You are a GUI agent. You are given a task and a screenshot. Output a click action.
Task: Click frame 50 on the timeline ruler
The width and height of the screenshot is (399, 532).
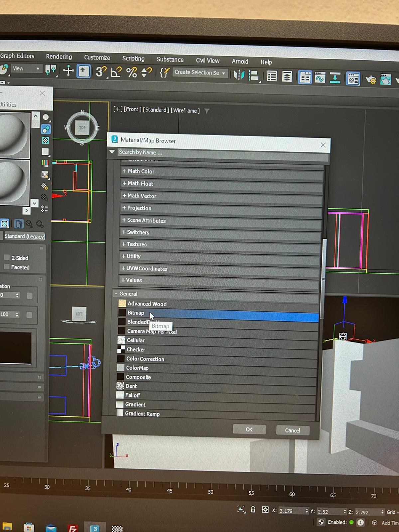[x=210, y=492]
